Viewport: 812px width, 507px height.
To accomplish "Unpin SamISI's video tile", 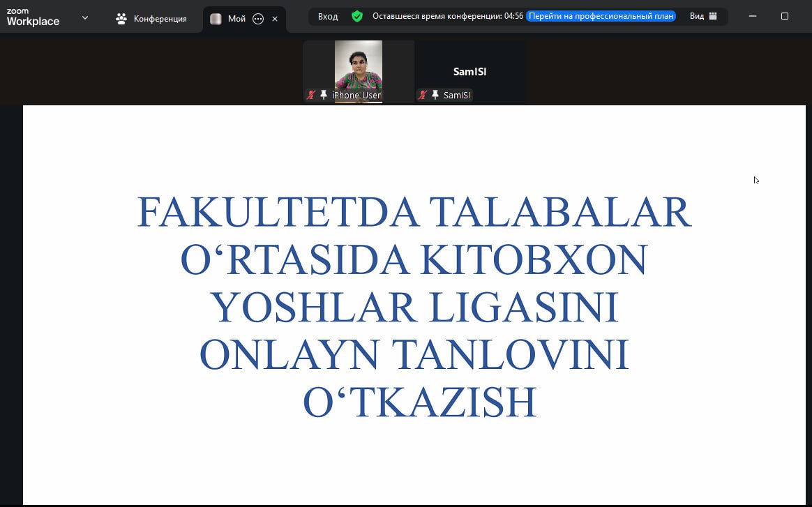I will (435, 95).
